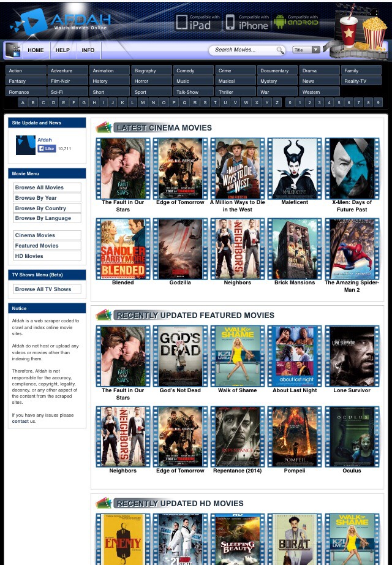
Task: Open the Godzilla movie poster
Action: tap(180, 249)
